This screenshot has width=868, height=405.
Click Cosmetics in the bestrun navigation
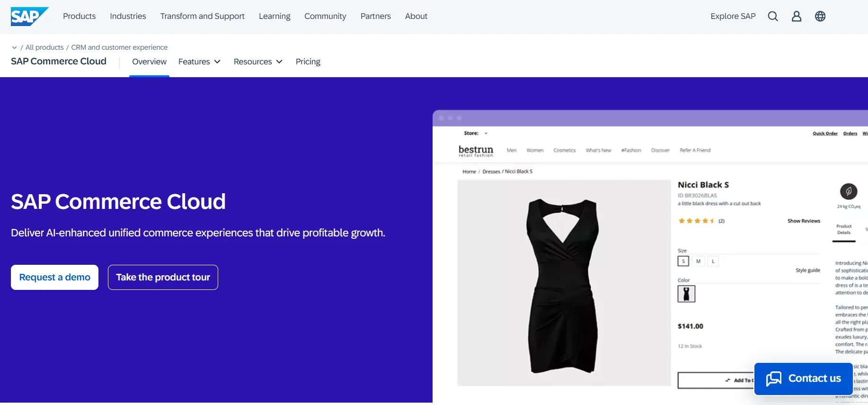(565, 150)
